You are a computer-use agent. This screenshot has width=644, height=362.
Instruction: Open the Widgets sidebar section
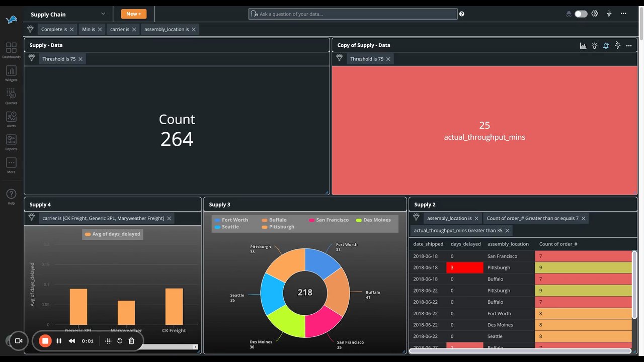click(11, 73)
